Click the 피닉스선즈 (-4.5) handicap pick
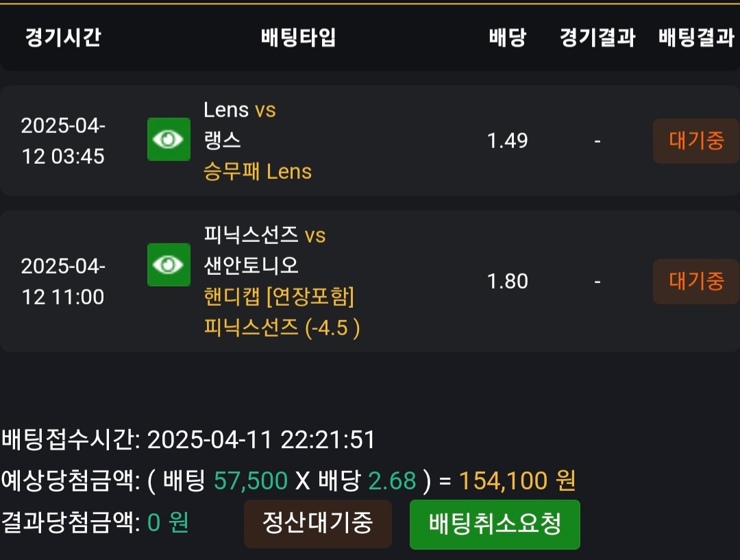 click(282, 328)
